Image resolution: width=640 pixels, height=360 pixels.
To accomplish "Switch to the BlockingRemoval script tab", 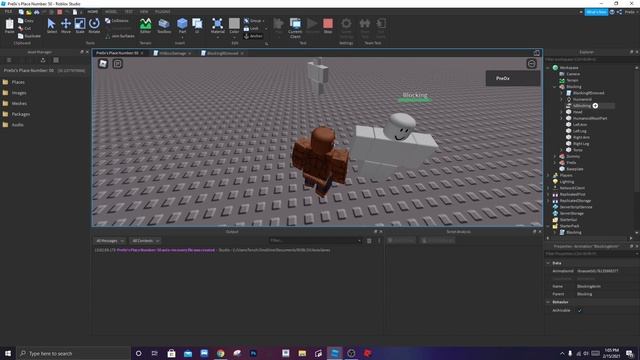I will pos(222,53).
